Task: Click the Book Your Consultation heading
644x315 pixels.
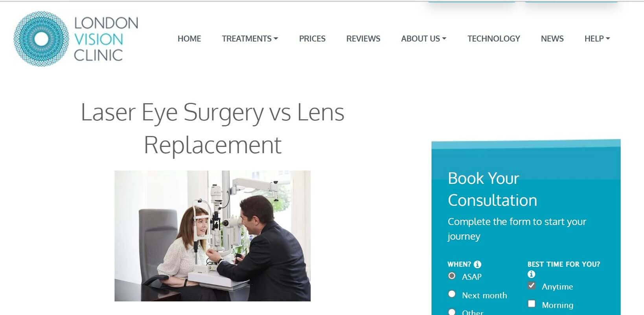Action: point(493,189)
